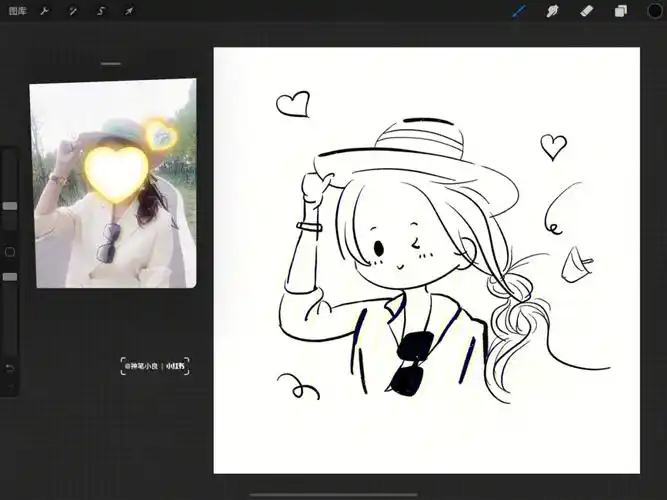The height and width of the screenshot is (500, 667).
Task: Activate the Selection tool (S icon)
Action: point(101,11)
